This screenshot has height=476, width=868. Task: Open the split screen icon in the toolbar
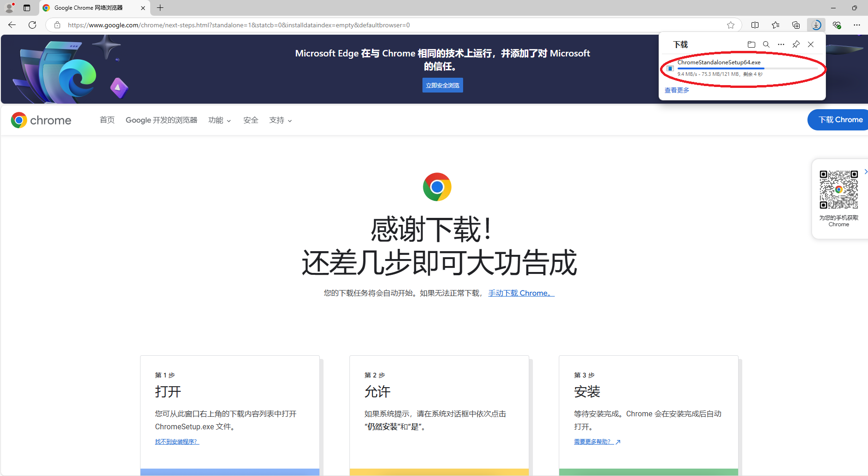[755, 25]
